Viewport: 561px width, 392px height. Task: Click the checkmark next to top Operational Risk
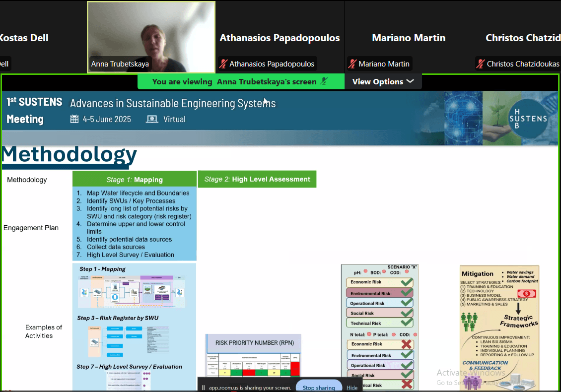(407, 303)
